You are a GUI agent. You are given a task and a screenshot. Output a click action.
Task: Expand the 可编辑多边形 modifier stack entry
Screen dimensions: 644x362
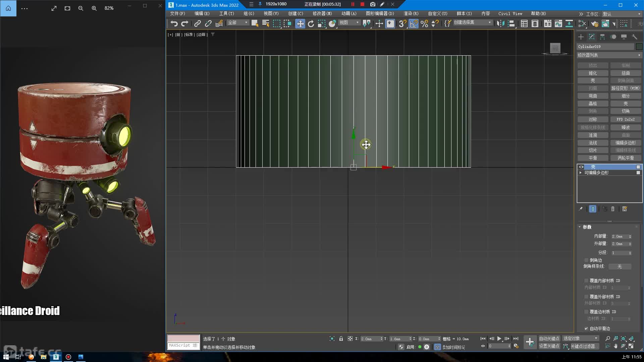tap(581, 173)
